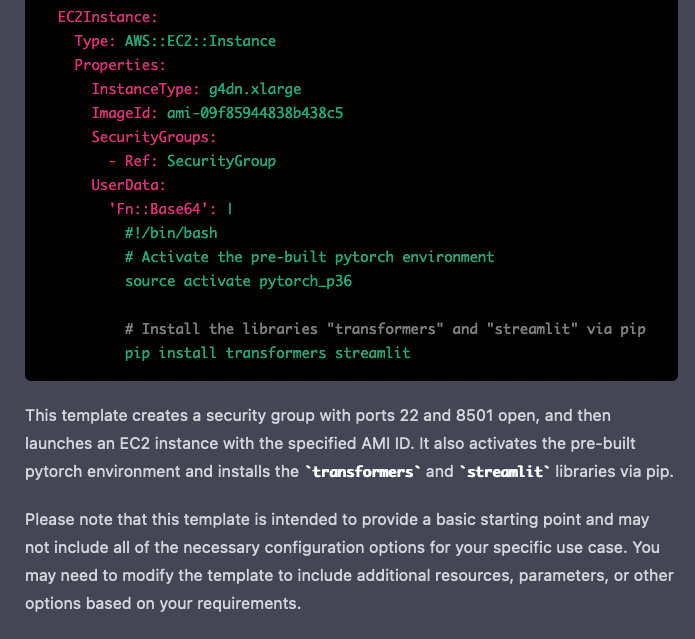Click the sentence starting "This template creates"
The height and width of the screenshot is (639, 695).
[318, 415]
